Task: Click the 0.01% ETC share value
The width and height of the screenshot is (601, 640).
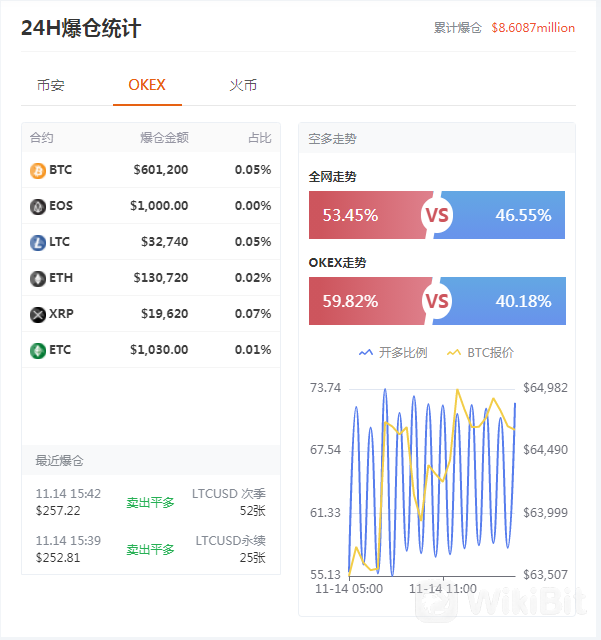Action: [x=253, y=349]
